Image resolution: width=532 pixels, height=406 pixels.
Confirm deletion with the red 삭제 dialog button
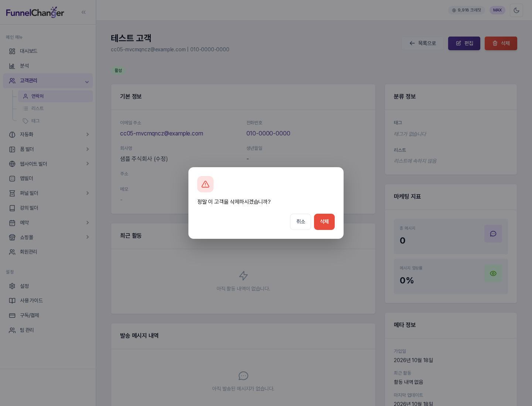tap(324, 222)
